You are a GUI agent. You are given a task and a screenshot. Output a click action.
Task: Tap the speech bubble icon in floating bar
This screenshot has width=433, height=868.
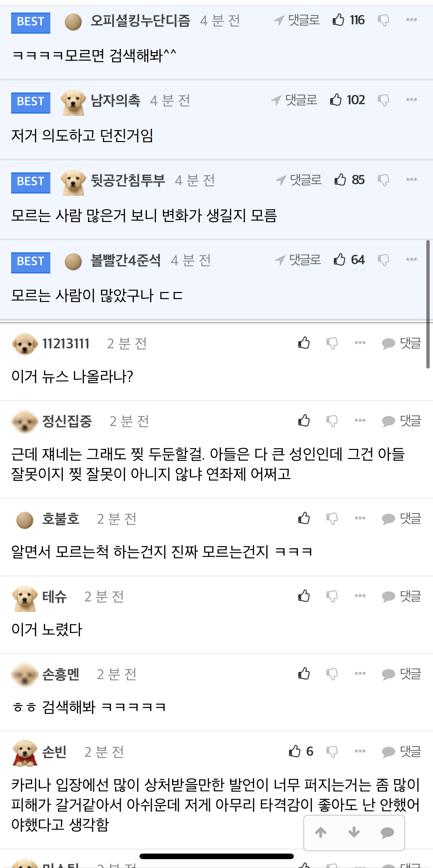tap(387, 833)
